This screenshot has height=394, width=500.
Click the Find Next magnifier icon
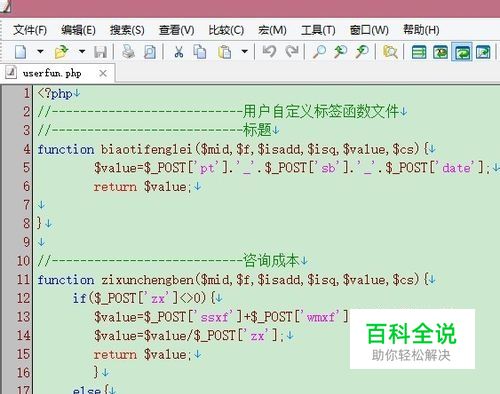pyautogui.click(x=362, y=52)
